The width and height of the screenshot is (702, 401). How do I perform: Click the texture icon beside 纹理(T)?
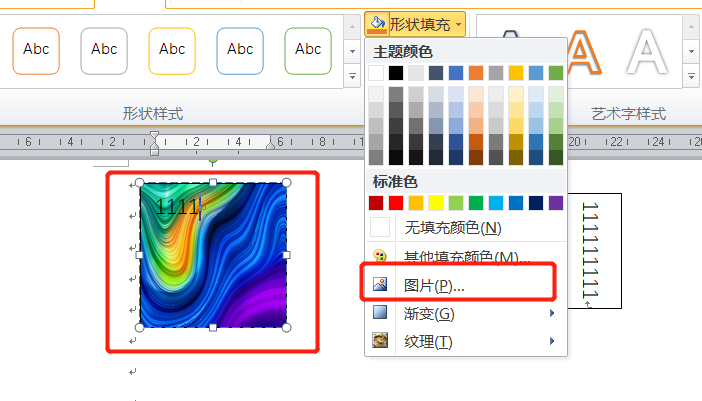379,342
